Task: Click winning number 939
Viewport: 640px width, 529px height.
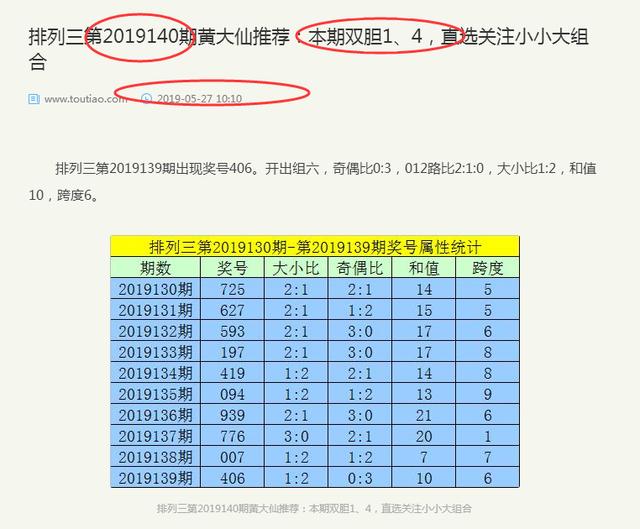Action: pyautogui.click(x=232, y=415)
